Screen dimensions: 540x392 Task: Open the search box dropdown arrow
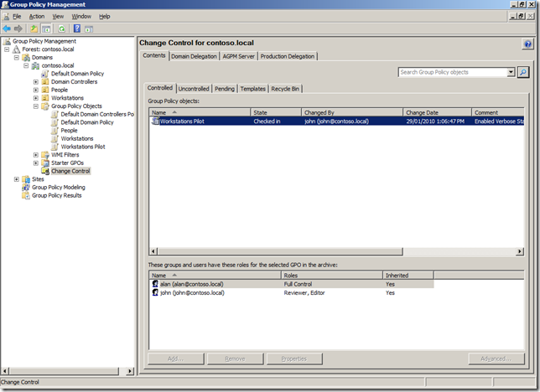click(511, 73)
